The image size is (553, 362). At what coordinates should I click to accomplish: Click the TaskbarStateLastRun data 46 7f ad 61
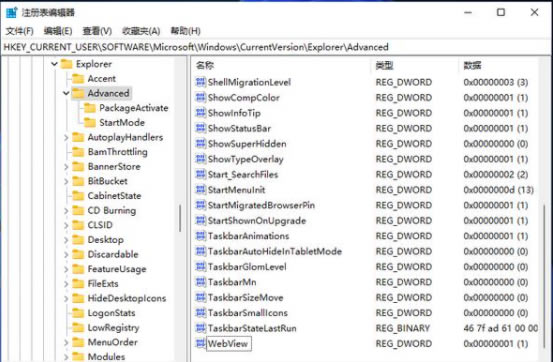[501, 328]
